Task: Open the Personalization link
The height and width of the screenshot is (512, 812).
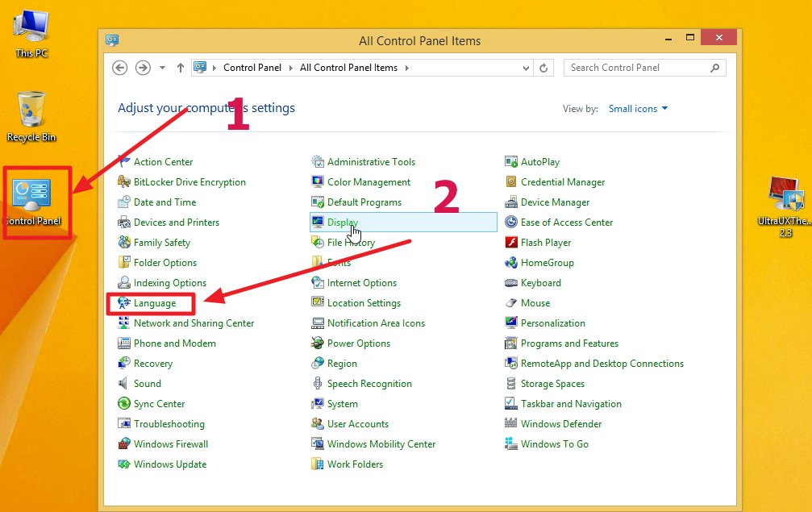Action: pyautogui.click(x=552, y=323)
